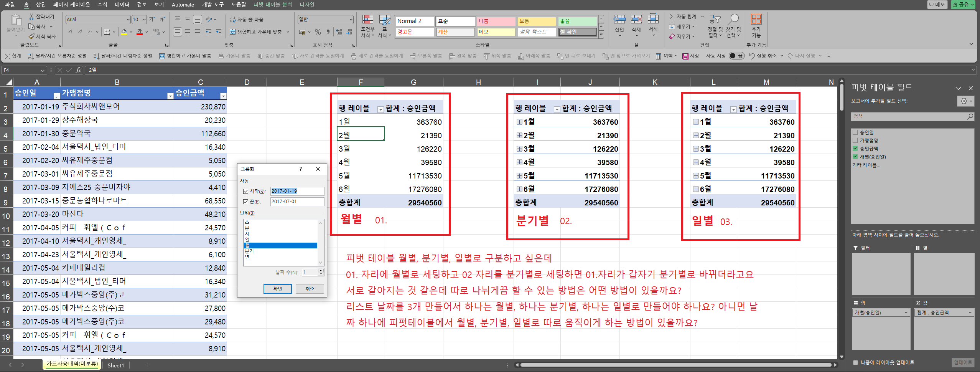Click the Share (공유) button
Image resolution: width=980 pixels, height=372 pixels.
pos(964,5)
